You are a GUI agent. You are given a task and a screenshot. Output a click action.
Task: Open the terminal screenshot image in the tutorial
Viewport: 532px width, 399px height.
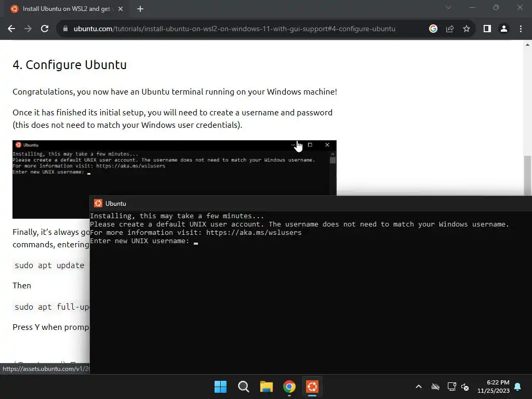(175, 168)
